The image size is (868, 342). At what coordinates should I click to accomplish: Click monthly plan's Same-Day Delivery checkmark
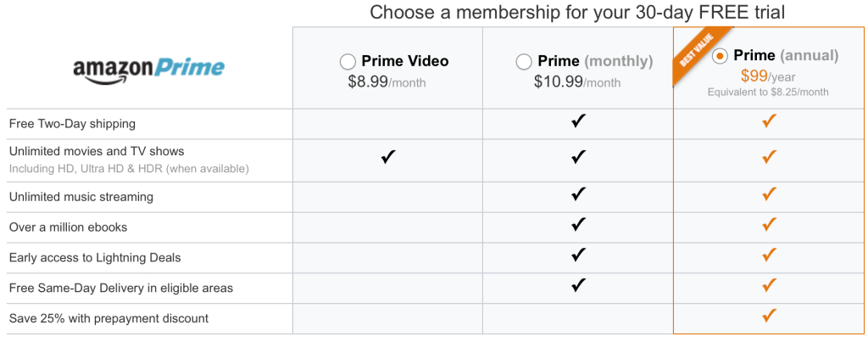tap(578, 286)
